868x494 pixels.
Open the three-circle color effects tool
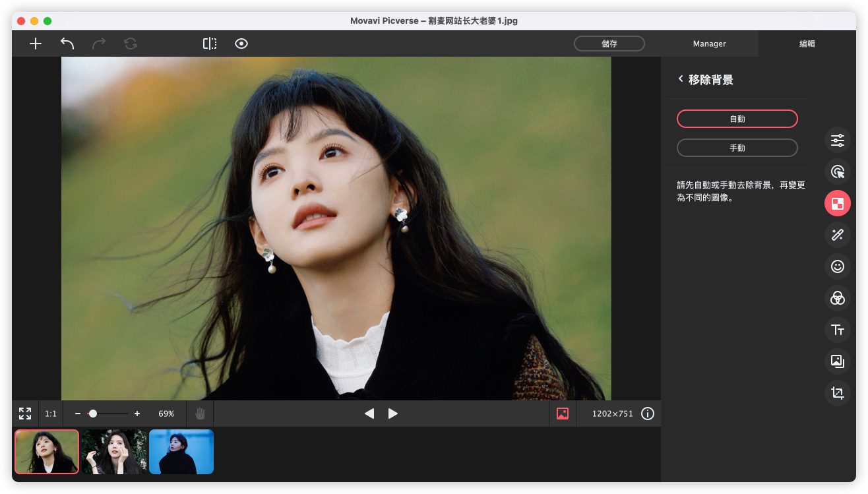[837, 298]
